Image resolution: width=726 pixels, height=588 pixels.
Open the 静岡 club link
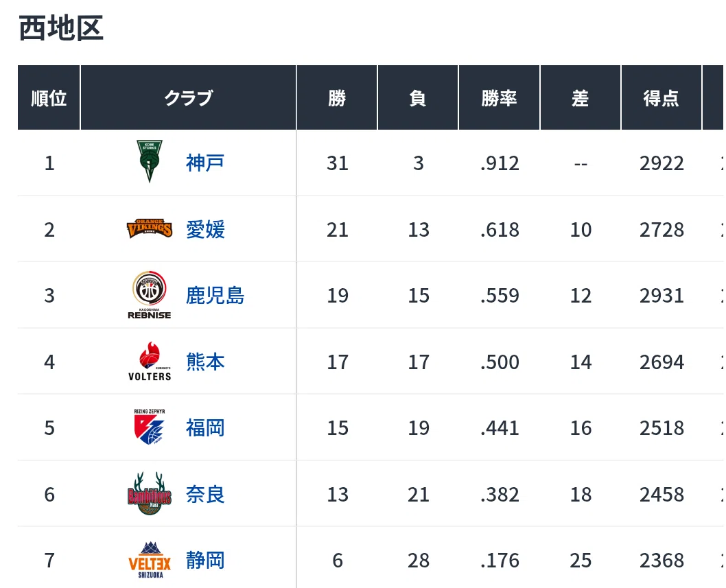click(205, 561)
